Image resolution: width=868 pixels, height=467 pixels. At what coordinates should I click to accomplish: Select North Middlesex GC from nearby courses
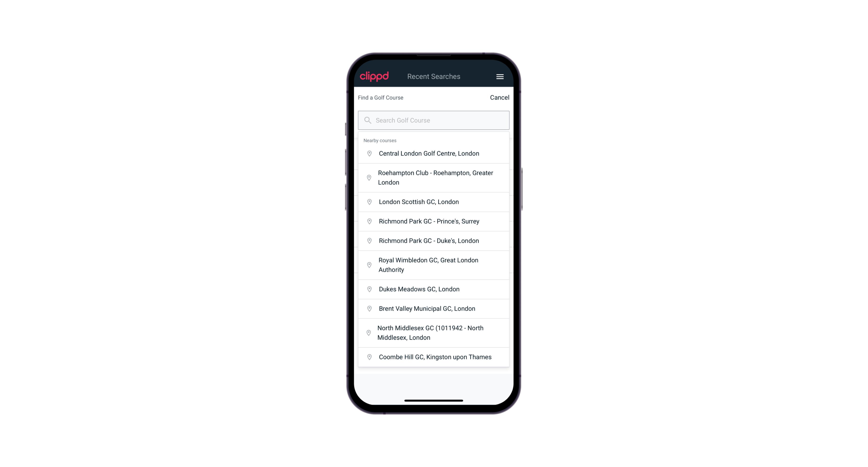[x=434, y=332]
